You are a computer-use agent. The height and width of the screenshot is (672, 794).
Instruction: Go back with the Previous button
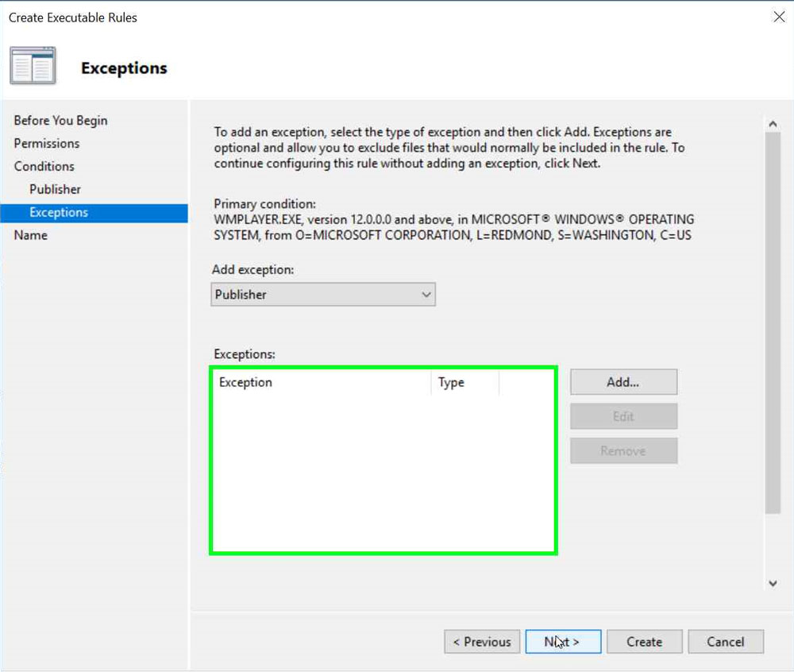482,642
